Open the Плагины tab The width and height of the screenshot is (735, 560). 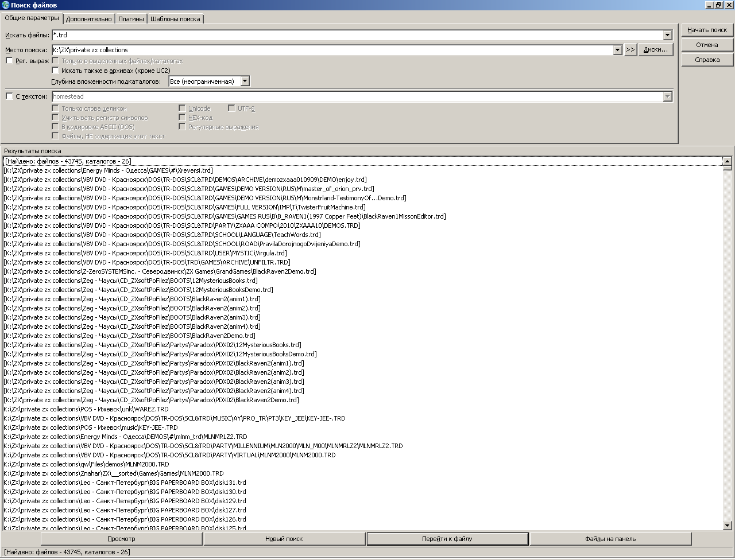tap(131, 19)
